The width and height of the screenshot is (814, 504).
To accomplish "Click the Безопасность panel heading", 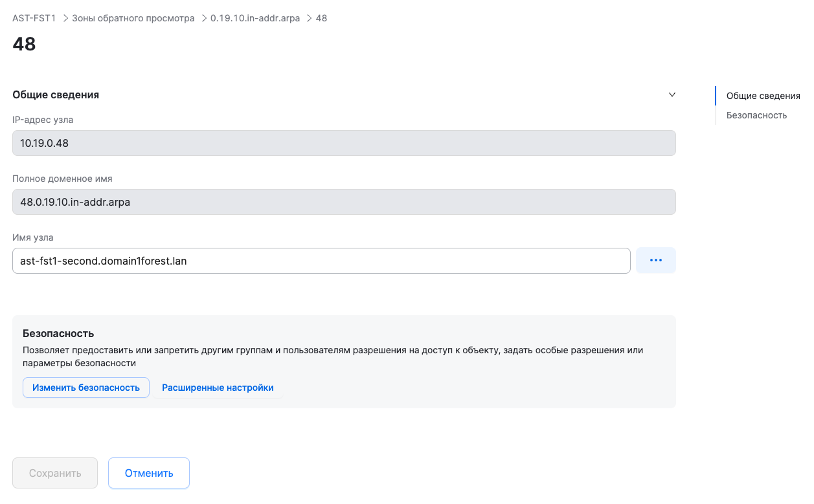I will pos(58,333).
